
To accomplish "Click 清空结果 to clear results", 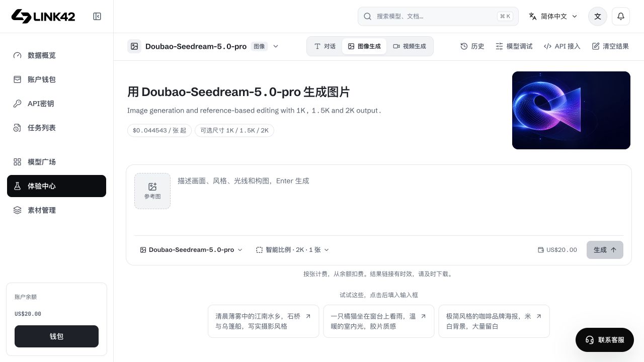I will pos(610,46).
